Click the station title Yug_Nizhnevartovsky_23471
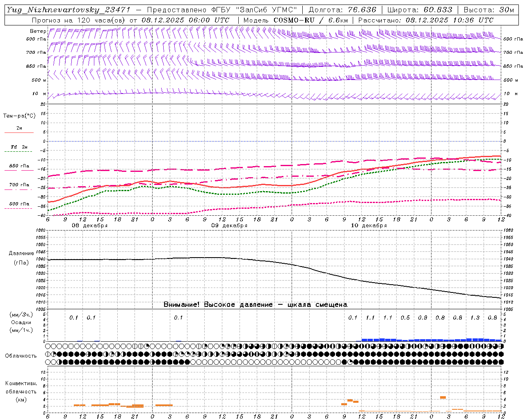 coord(68,10)
